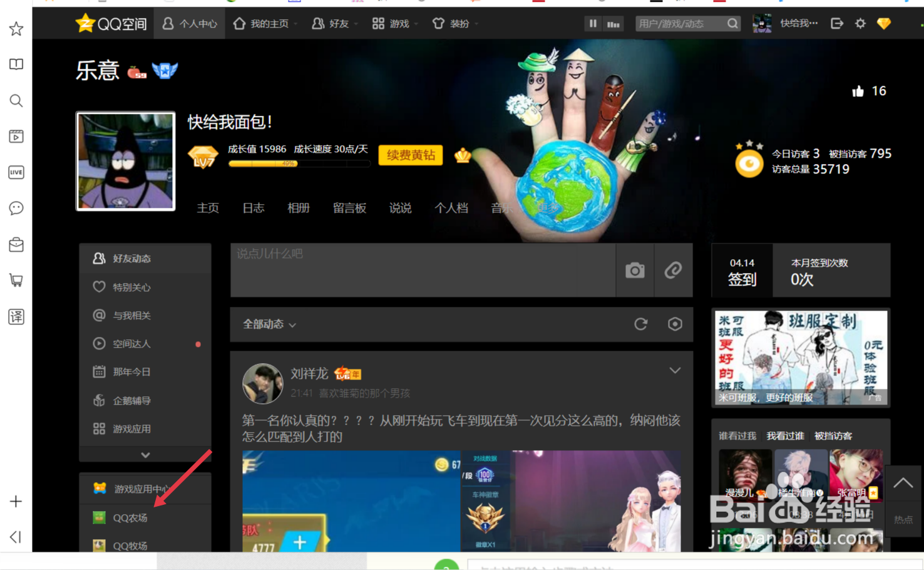Open the 好友 dropdown menu
This screenshot has height=570, width=924.
click(x=335, y=24)
